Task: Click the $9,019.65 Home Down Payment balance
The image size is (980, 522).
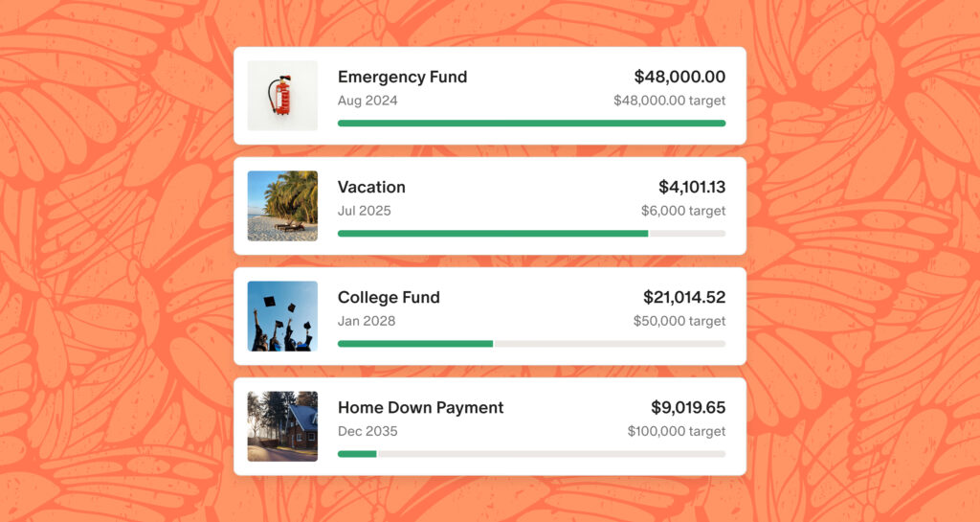Action: tap(688, 407)
